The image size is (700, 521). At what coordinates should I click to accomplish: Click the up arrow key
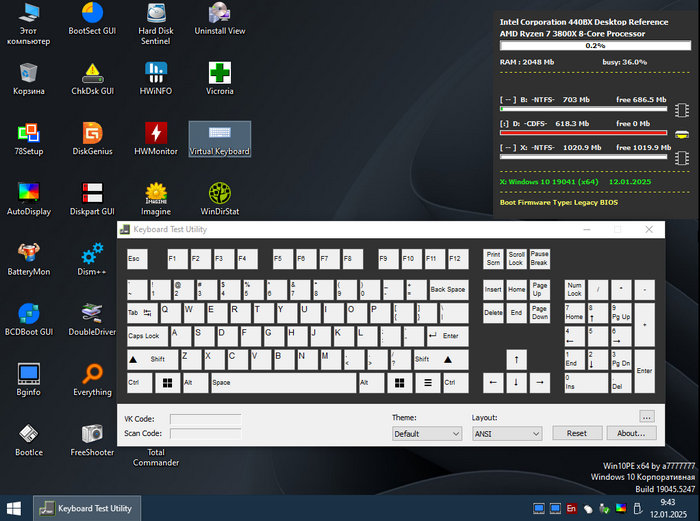517,359
